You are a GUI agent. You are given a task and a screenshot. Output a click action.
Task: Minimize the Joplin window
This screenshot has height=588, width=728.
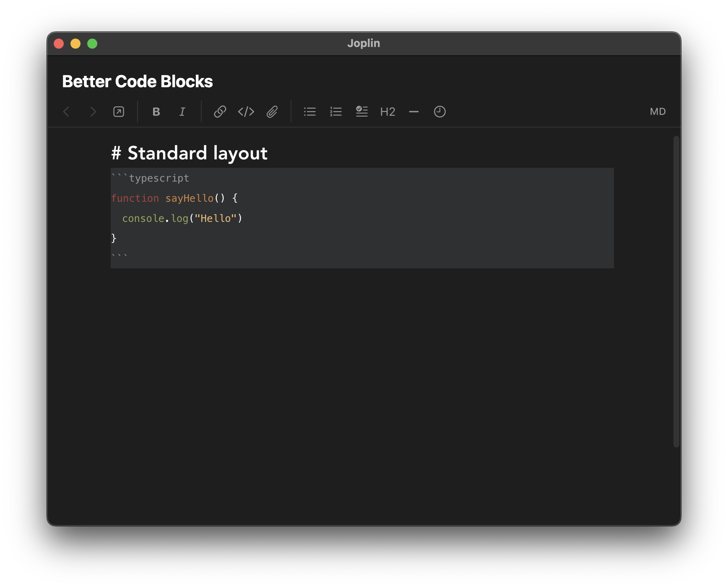75,44
